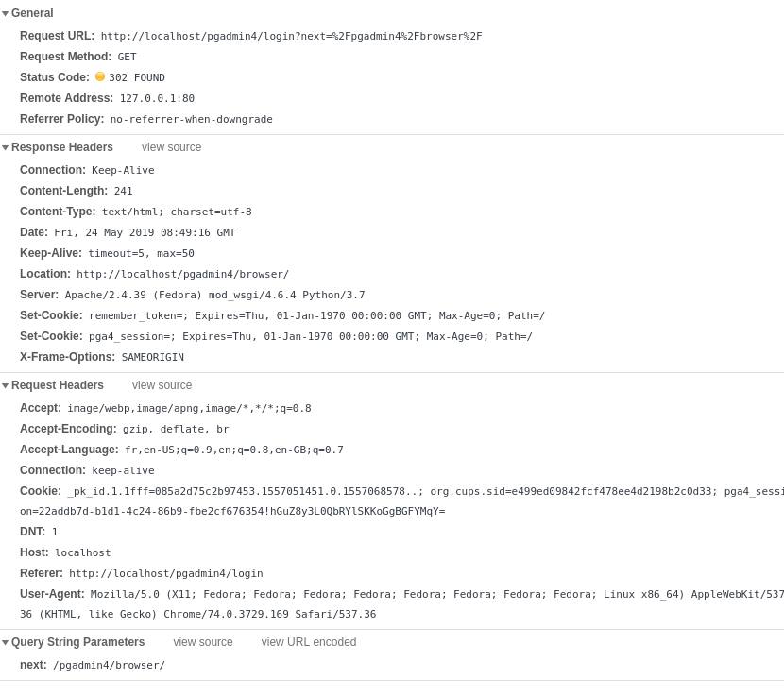Click view source next to Response Headers
Viewport: 784px width, 696px height.
(171, 147)
